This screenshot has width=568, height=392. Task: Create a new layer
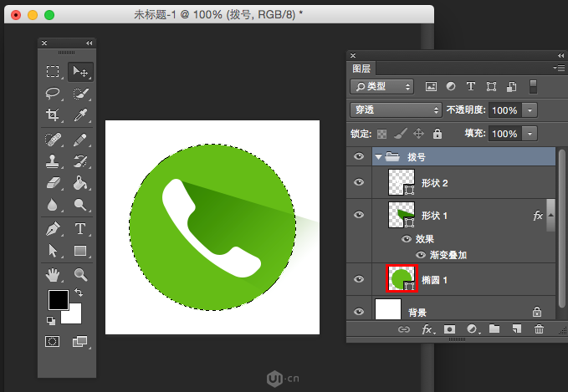click(x=517, y=328)
